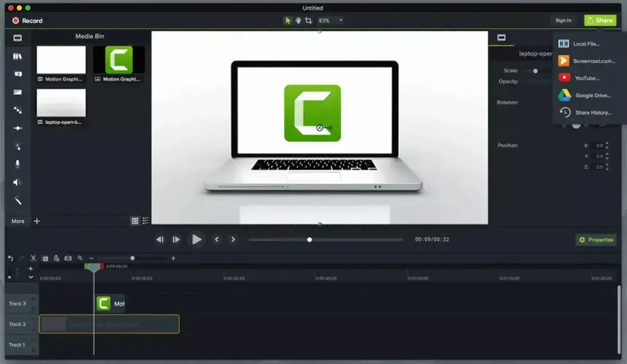
Task: Switch the Media Bin to list view
Action: coord(145,221)
